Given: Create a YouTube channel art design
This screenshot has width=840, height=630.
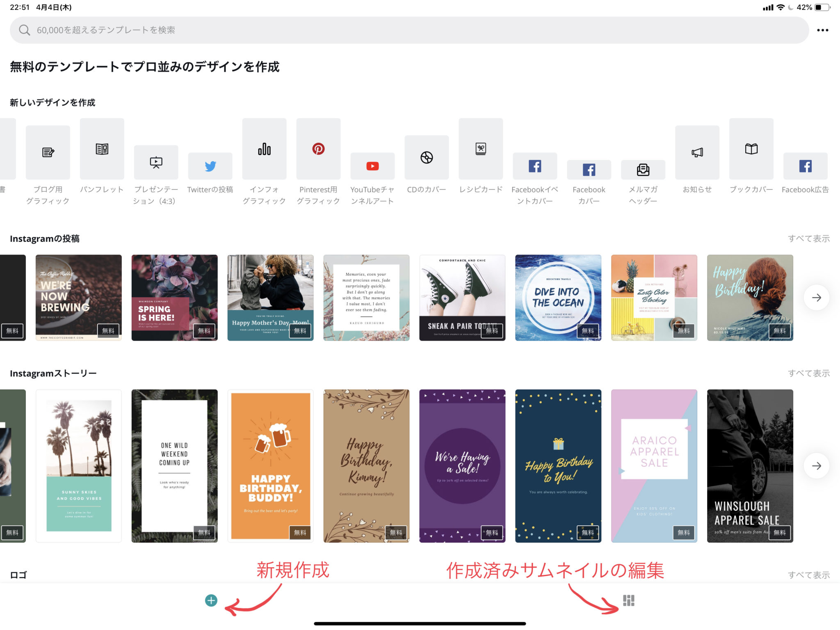Looking at the screenshot, I should (x=372, y=166).
